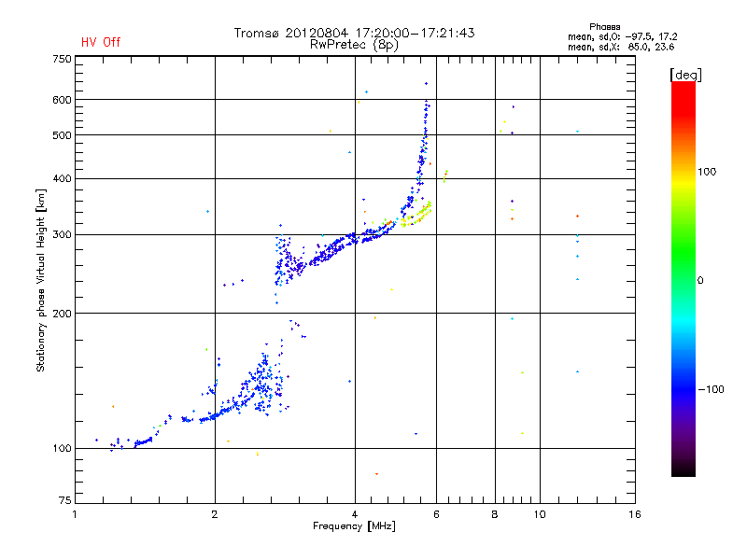Click the x-axis tick label '16'
The width and height of the screenshot is (747, 560).
(635, 514)
